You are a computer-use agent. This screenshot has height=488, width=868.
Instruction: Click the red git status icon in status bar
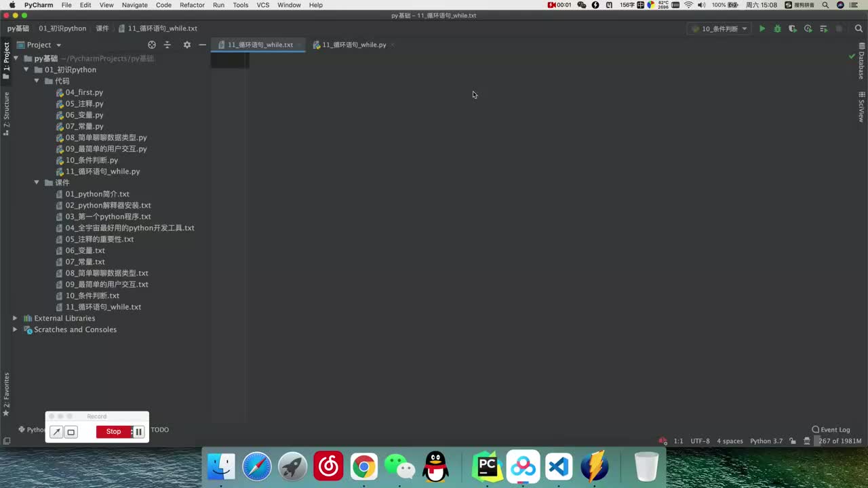(663, 441)
